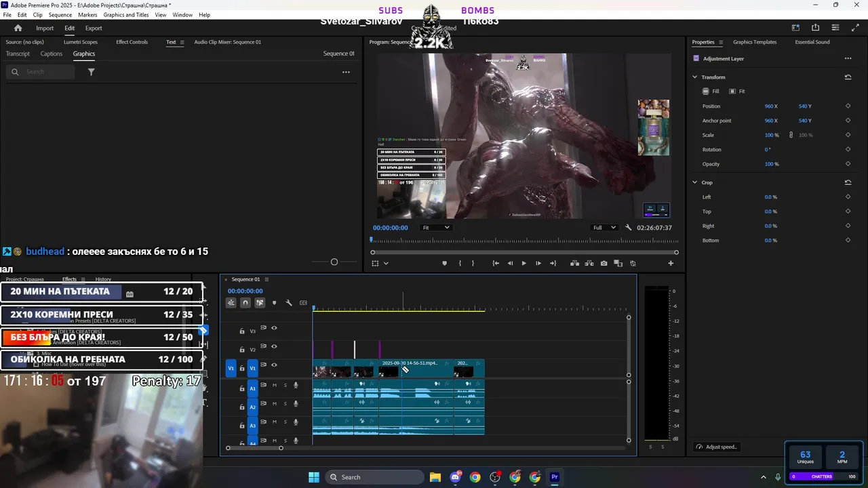
Task: Open Program monitor wrench settings
Action: (629, 228)
